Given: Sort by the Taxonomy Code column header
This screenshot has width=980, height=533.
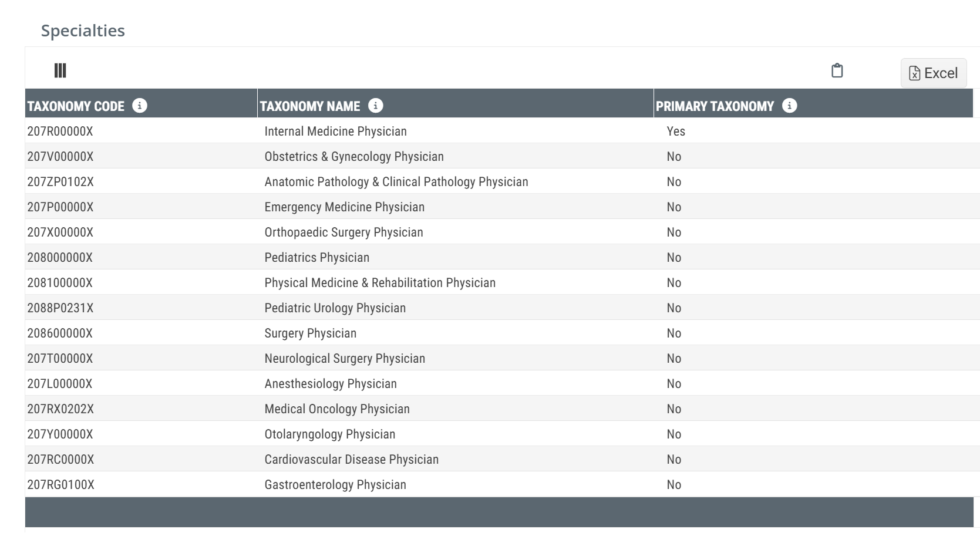Looking at the screenshot, I should click(76, 106).
